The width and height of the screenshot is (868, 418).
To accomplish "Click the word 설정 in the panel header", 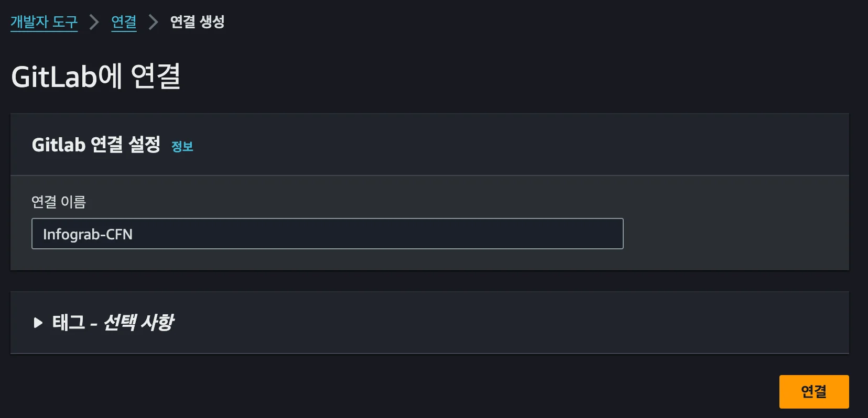I will [145, 145].
